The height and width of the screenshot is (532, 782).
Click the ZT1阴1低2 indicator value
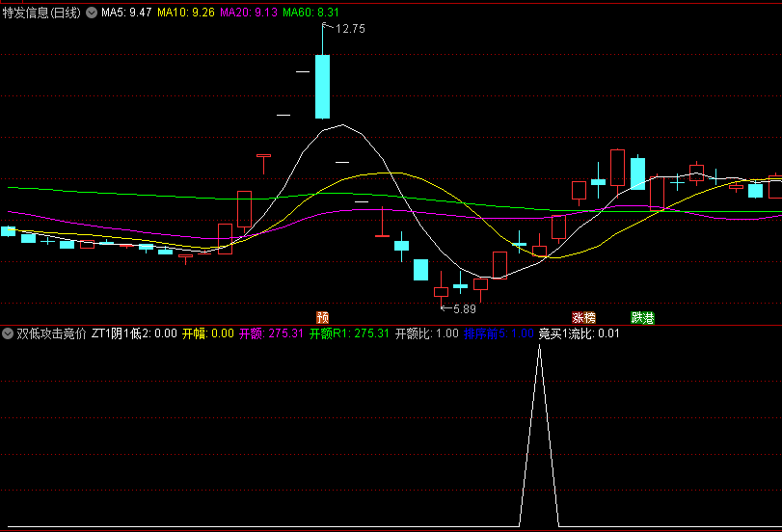134,333
